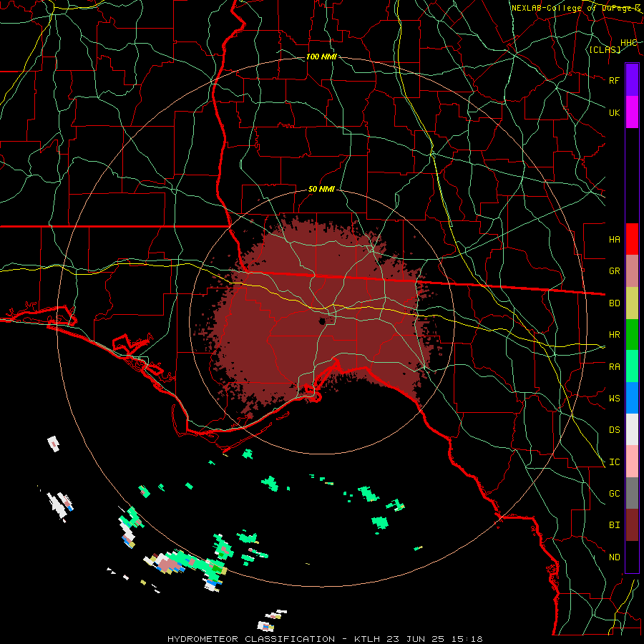Click the 'HHC' product code text

pos(629,43)
